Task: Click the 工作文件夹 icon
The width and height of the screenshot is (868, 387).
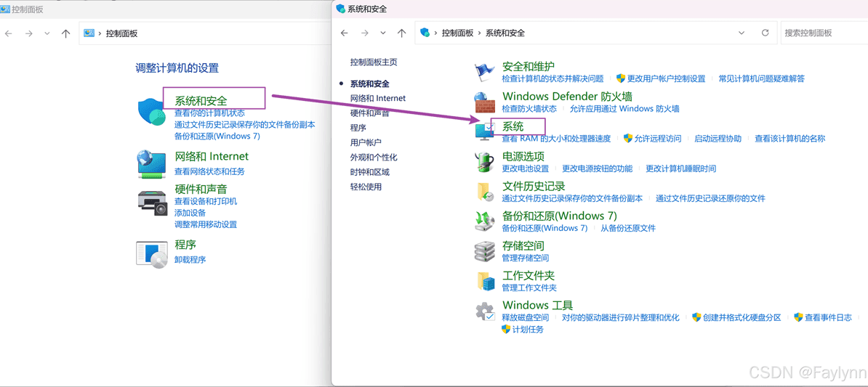Action: (x=484, y=281)
